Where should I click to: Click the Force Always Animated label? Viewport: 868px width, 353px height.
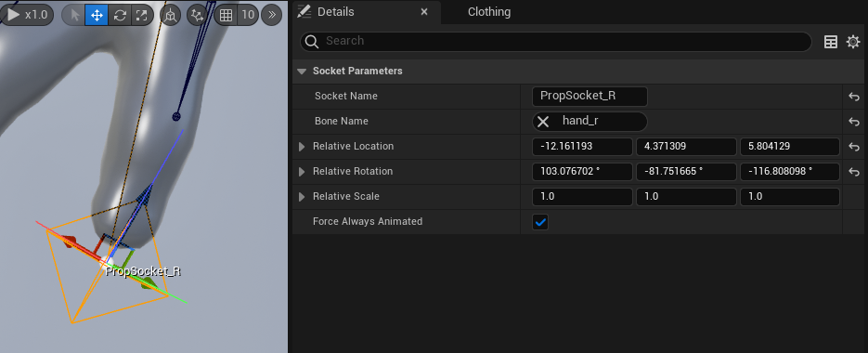click(368, 221)
